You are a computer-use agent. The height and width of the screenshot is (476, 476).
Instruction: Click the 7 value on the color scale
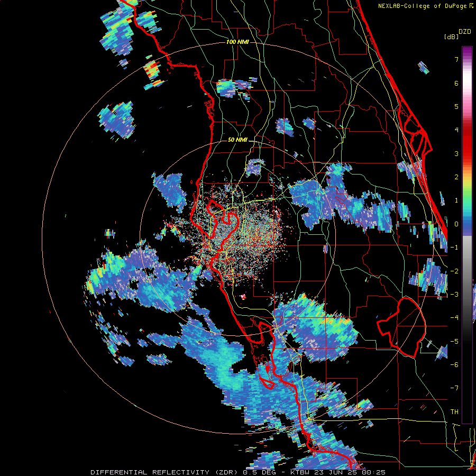(x=456, y=59)
